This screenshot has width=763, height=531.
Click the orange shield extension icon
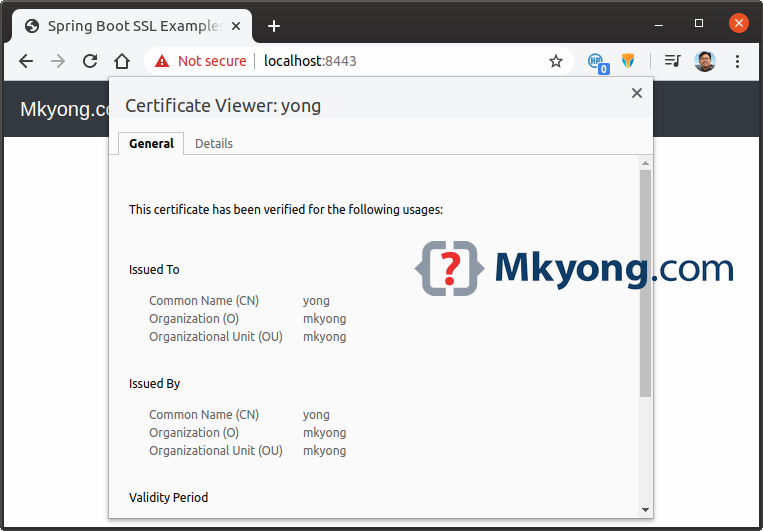coord(628,61)
